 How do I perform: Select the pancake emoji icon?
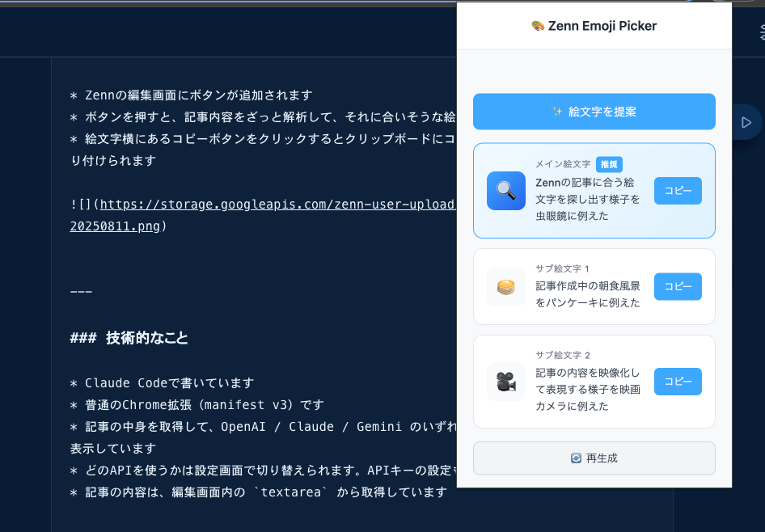pos(506,287)
